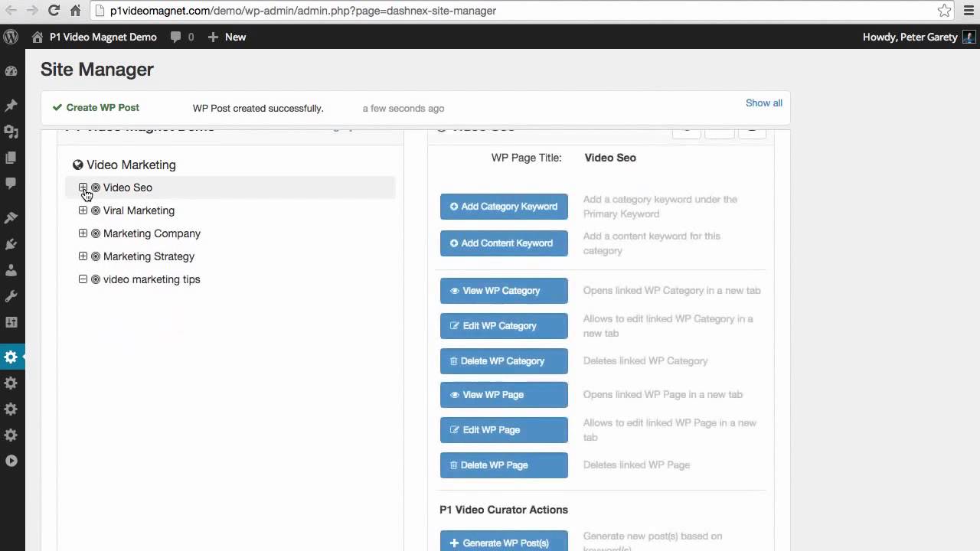Screen dimensions: 980x551
Task: Click target icon beside video marketing tips
Action: 96,279
